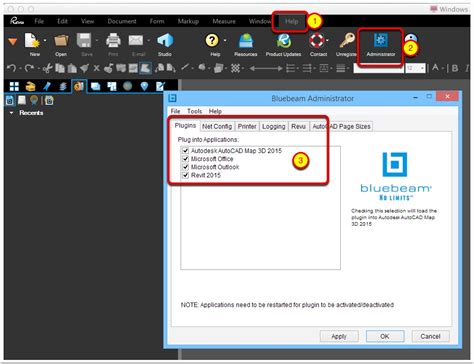Open the Help icon dropdown arrow
Viewport: 474px width, 364px height.
coord(225,41)
